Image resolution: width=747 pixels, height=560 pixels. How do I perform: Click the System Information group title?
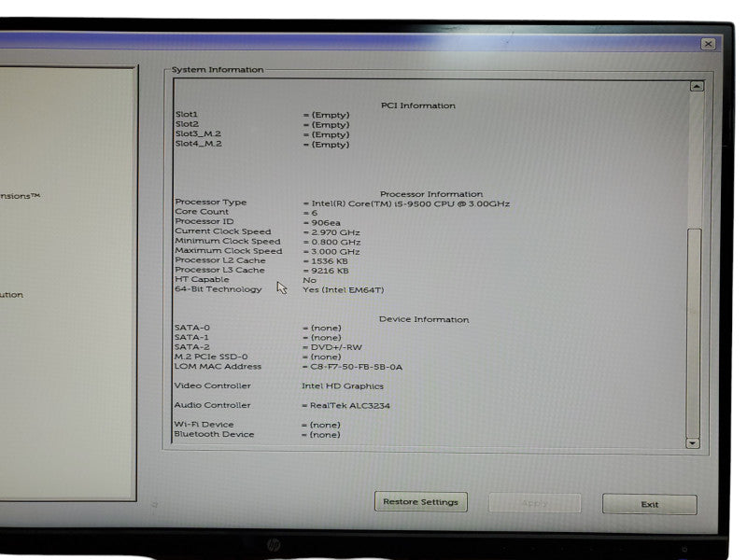tap(218, 69)
